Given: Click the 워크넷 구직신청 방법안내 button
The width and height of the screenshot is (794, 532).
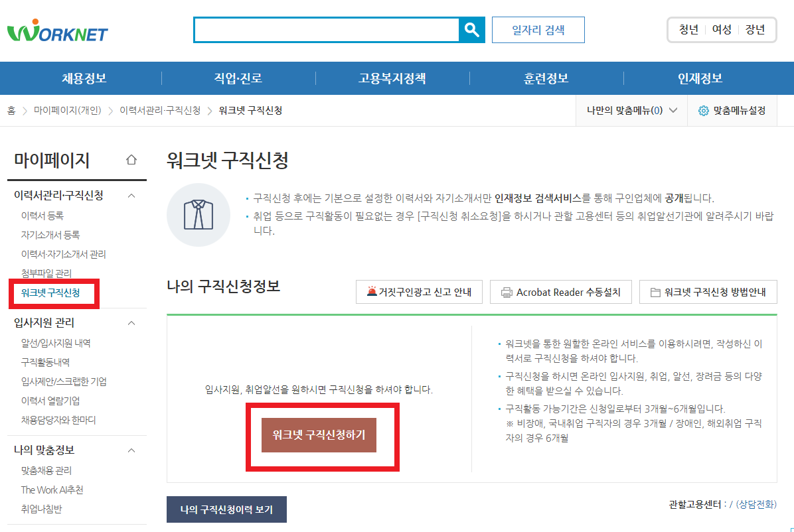Looking at the screenshot, I should click(708, 292).
